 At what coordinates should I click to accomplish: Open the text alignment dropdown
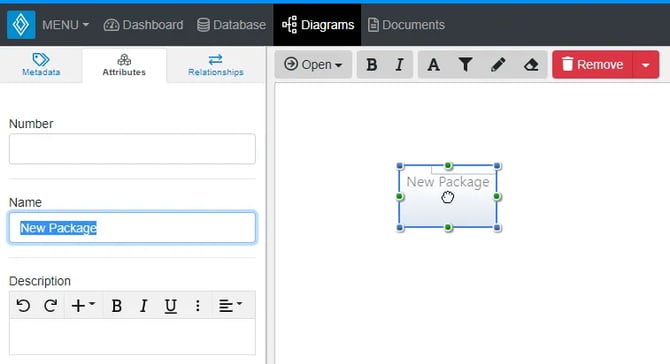click(x=230, y=305)
